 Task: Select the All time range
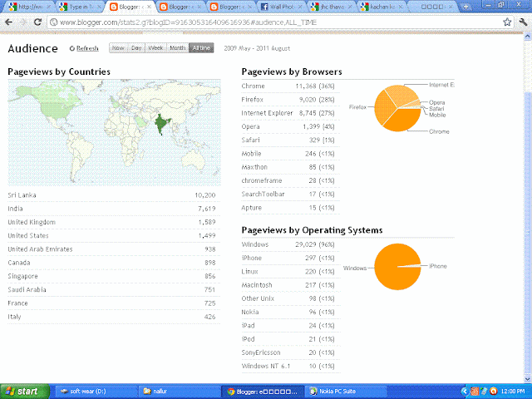click(201, 48)
